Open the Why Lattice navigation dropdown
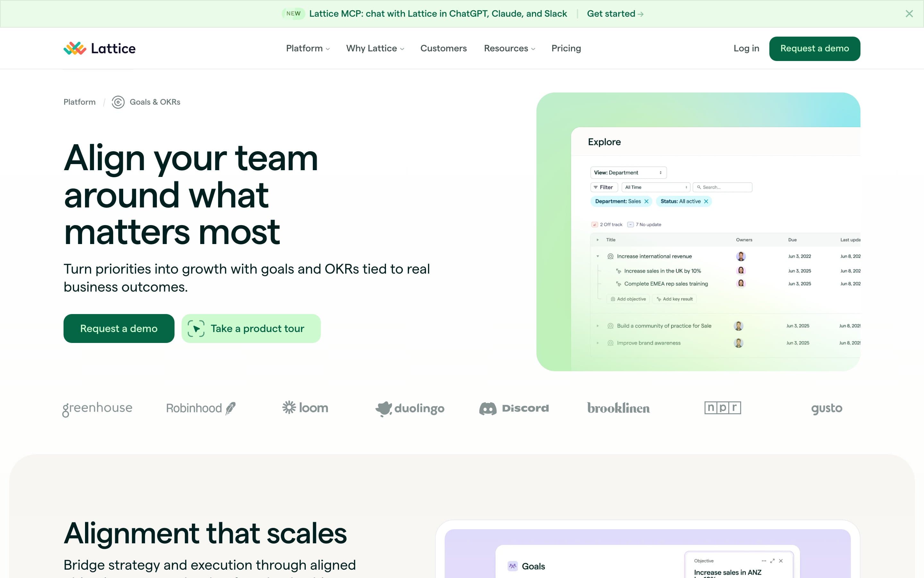Screen dimensions: 924x578 tap(375, 48)
